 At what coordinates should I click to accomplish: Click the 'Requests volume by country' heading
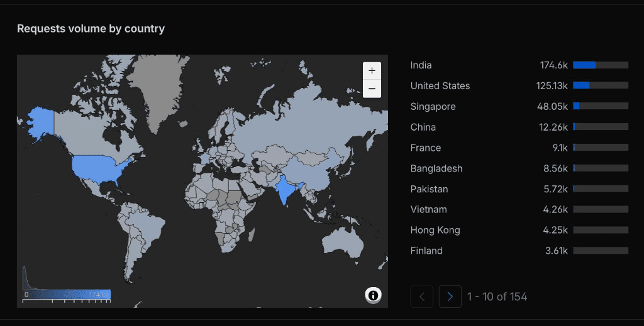[91, 29]
